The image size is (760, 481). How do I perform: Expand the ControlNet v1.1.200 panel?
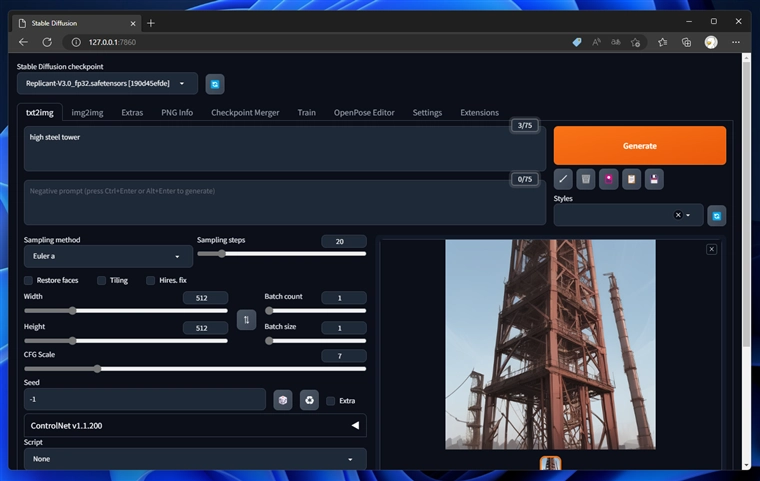pos(195,425)
